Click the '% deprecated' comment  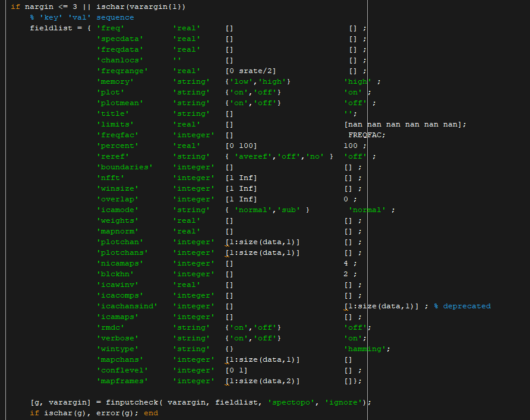click(x=462, y=306)
